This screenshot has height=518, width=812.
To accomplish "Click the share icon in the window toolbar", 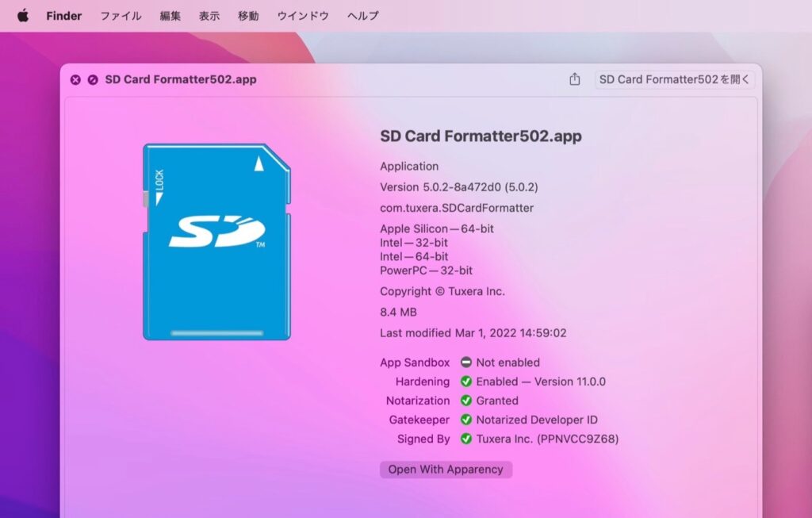I will coord(574,79).
